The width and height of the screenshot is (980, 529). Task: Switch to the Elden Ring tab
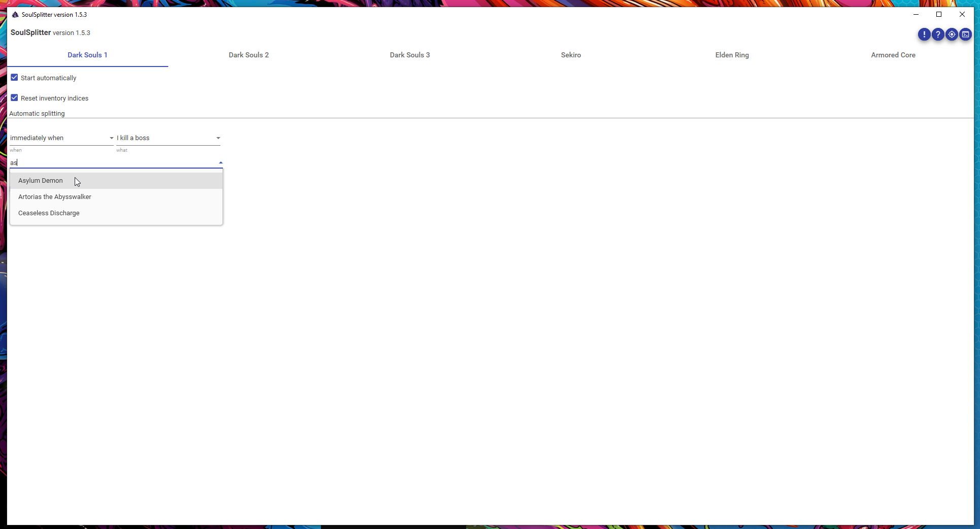[732, 55]
